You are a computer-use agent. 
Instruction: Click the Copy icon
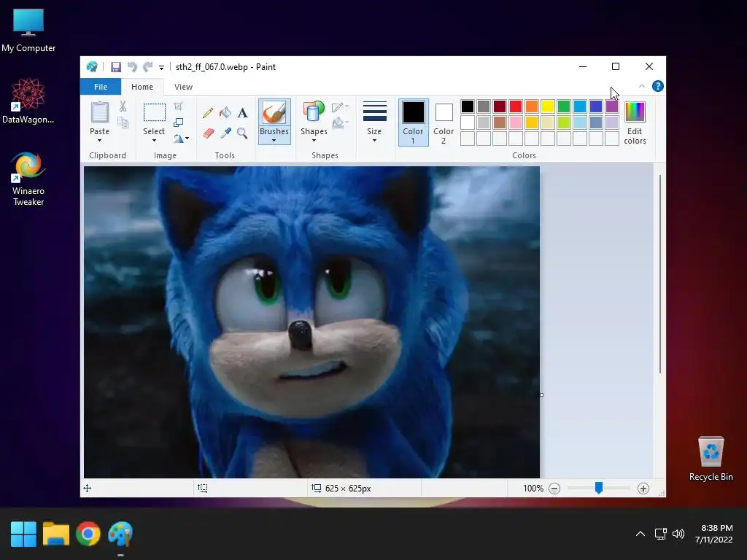coord(123,123)
